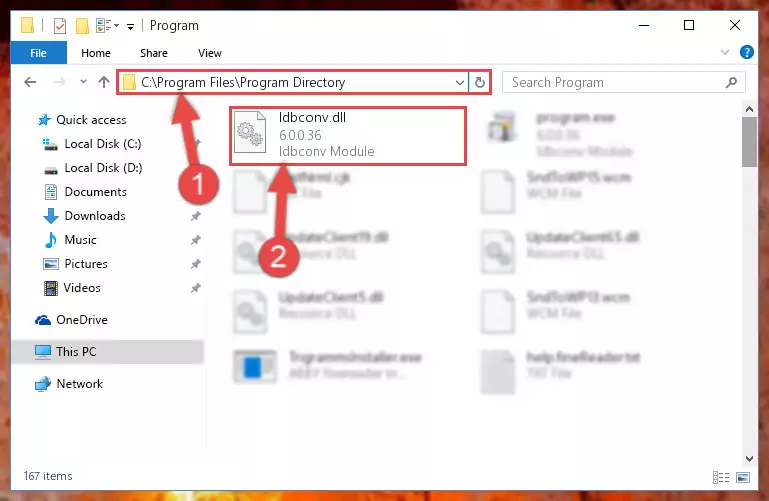This screenshot has width=769, height=501.
Task: Click the pin icon beside Videos
Action: pyautogui.click(x=196, y=288)
